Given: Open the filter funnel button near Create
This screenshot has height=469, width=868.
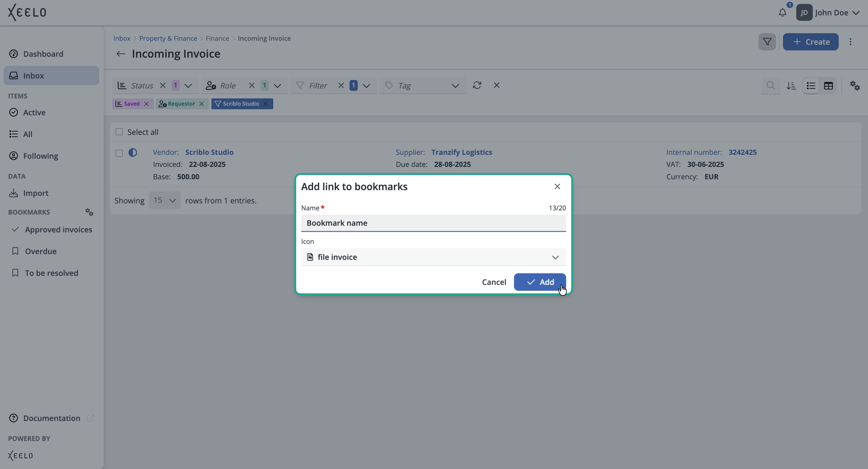Looking at the screenshot, I should coord(767,42).
